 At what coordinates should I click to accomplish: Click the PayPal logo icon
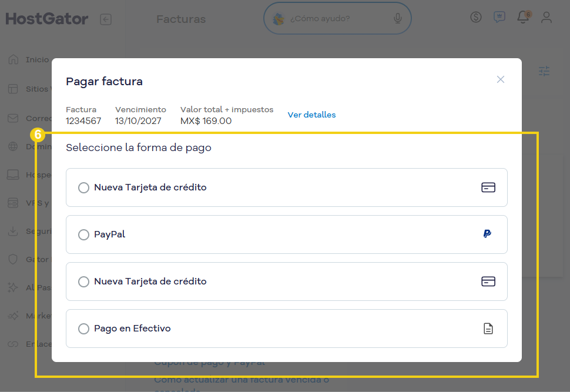(488, 234)
